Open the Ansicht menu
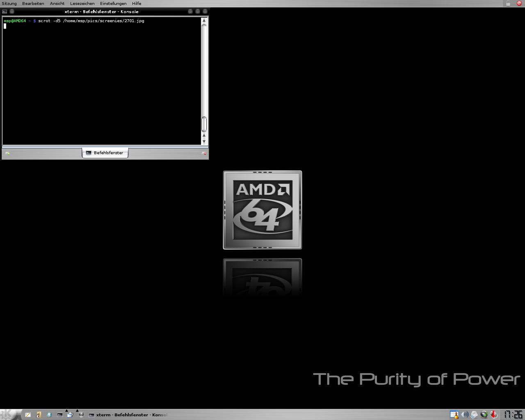 click(x=57, y=3)
